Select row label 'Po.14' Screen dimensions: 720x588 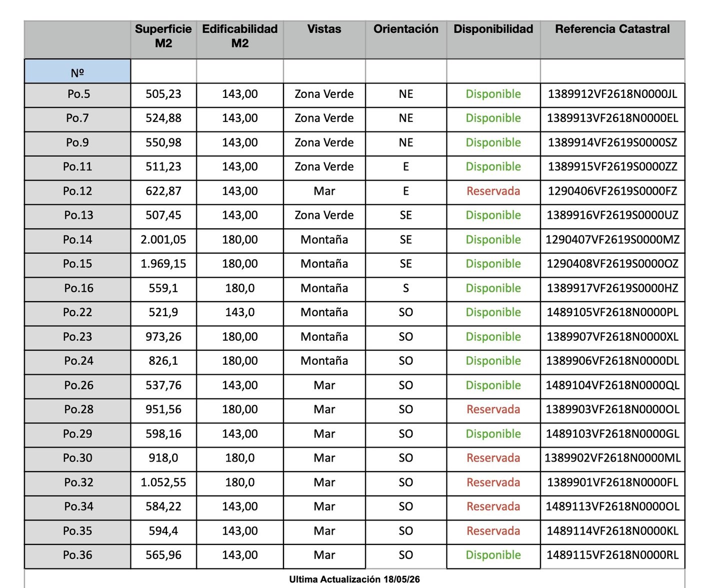point(77,239)
